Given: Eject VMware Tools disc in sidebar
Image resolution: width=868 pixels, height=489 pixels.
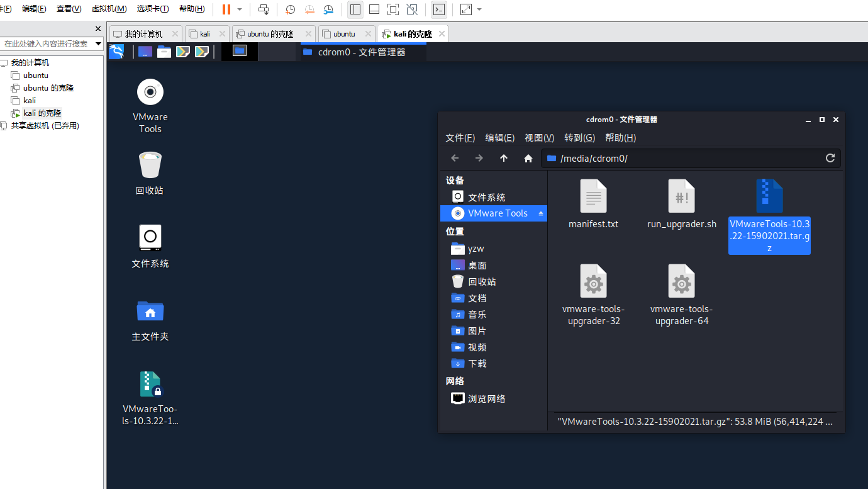Looking at the screenshot, I should [540, 214].
